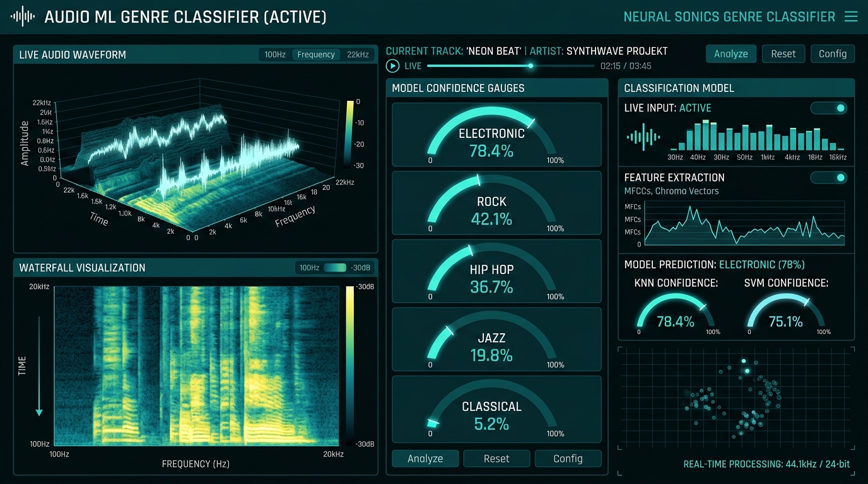The width and height of the screenshot is (868, 484).
Task: Click 'REAL-TIME PROCESSING: 44.1kHz / 24-bit' status
Action: coord(766,464)
